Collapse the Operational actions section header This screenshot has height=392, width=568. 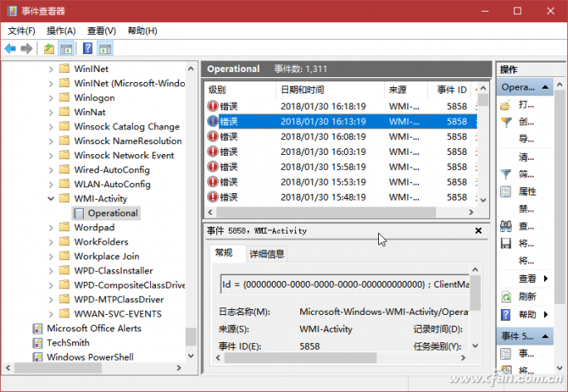(x=546, y=87)
